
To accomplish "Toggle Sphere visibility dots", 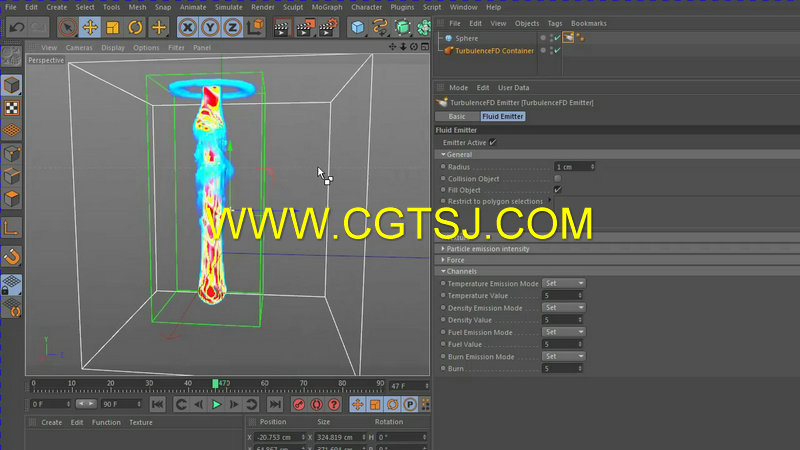I will (551, 38).
